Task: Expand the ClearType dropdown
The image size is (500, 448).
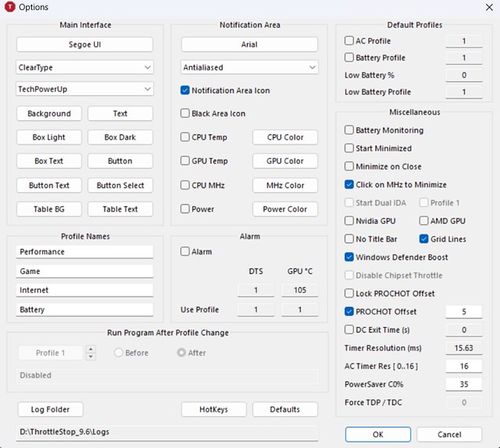Action: click(x=84, y=67)
